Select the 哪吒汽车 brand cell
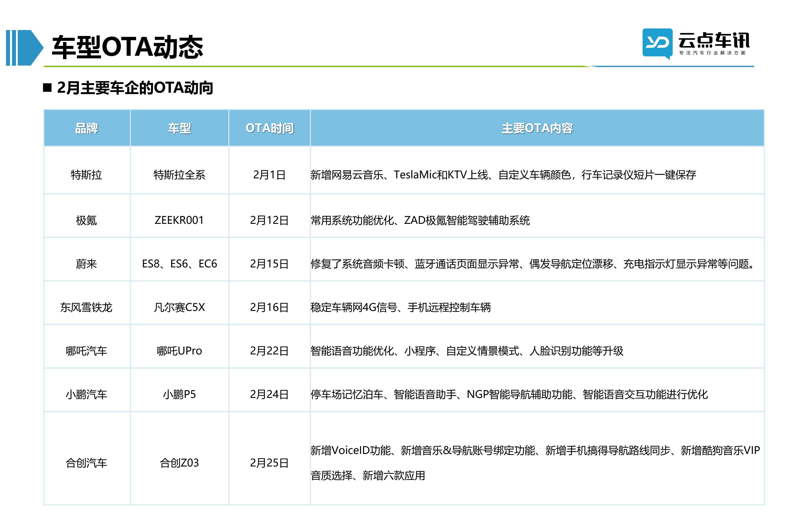Viewport: 798px width, 532px height. click(x=87, y=346)
